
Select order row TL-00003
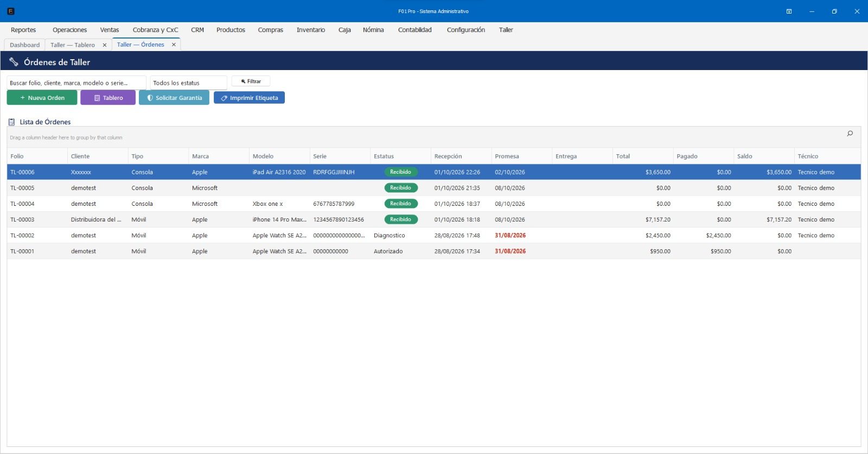[x=433, y=219]
